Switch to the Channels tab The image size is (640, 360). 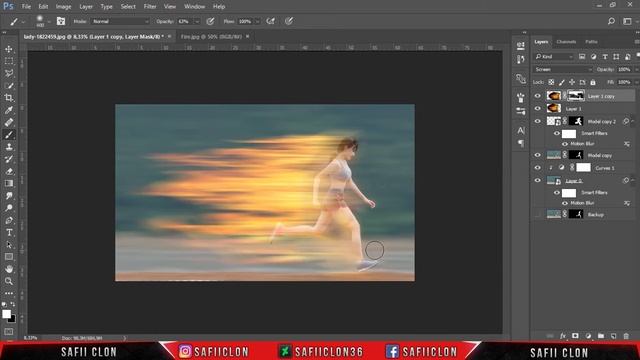point(566,42)
